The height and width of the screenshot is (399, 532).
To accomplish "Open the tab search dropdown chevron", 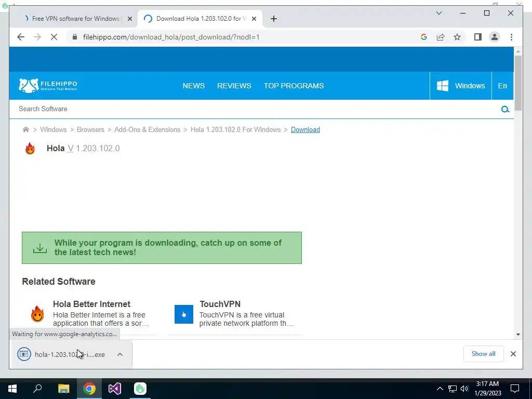I will [x=438, y=13].
